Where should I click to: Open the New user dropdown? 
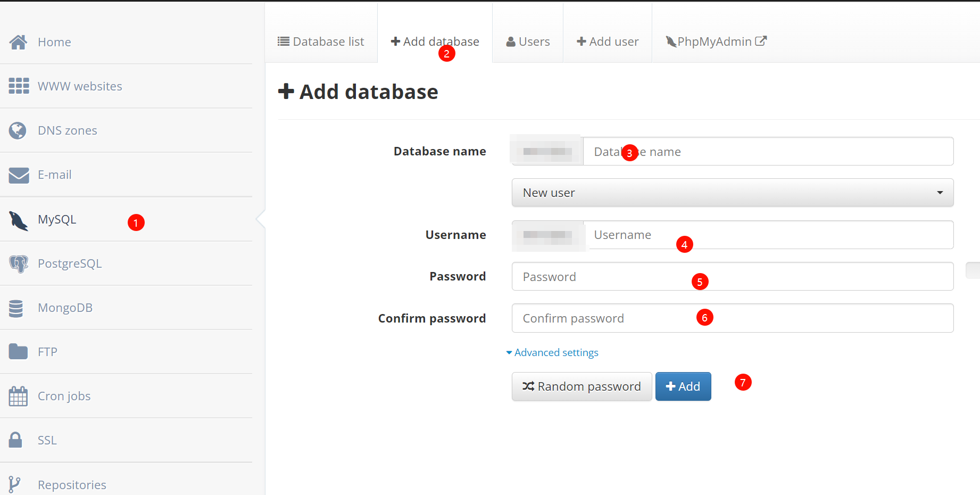[x=733, y=193]
